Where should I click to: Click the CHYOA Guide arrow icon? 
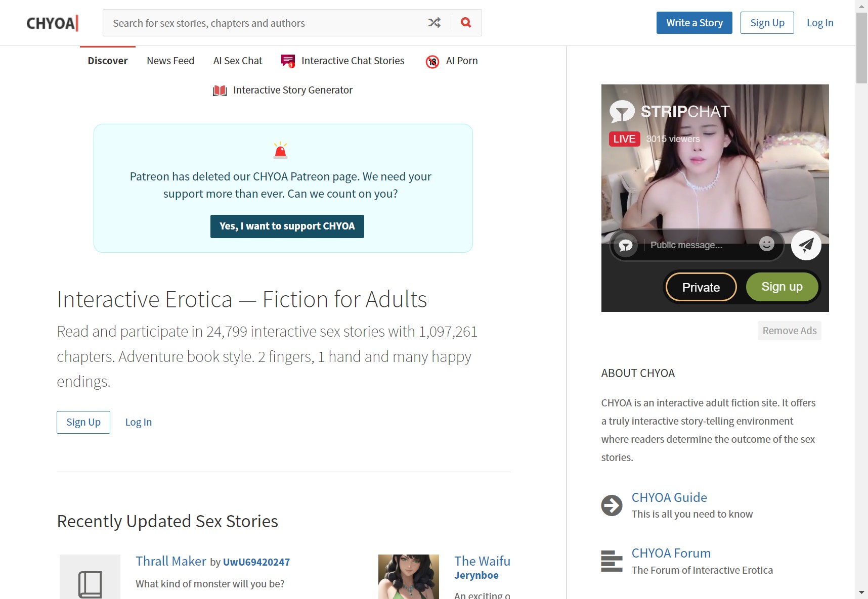tap(612, 505)
